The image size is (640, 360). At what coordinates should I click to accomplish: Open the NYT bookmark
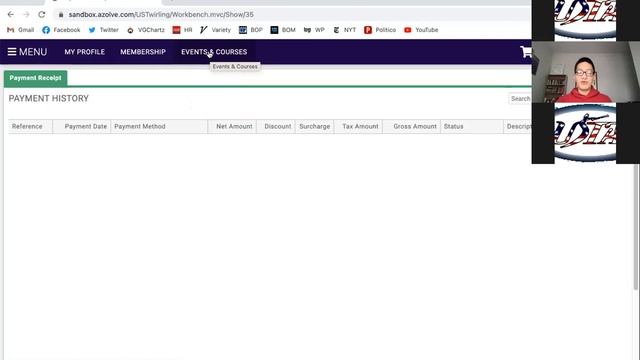click(x=344, y=30)
